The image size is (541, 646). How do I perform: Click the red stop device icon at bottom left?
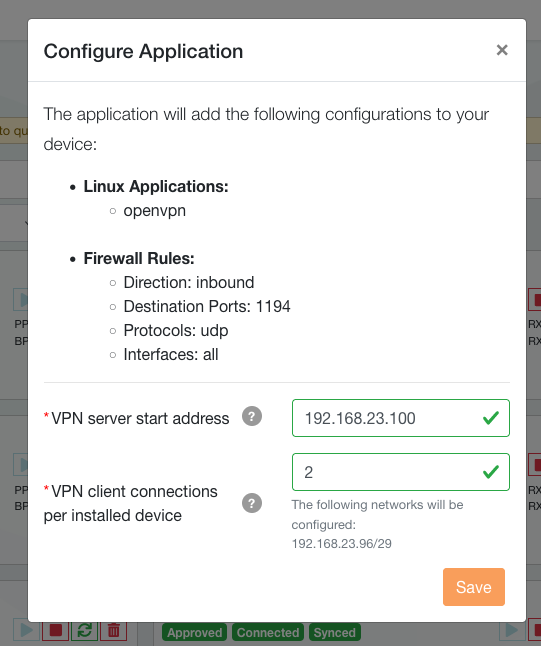pos(56,630)
